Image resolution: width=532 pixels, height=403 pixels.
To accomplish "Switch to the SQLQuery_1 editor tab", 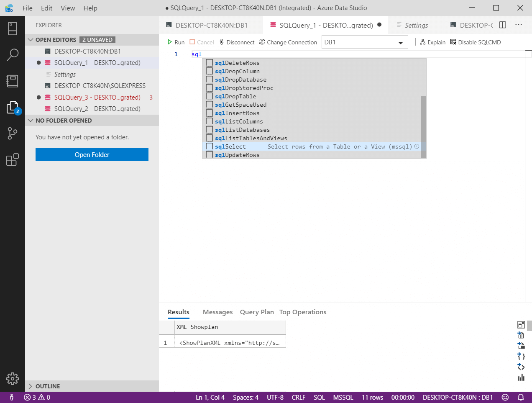I will 326,25.
